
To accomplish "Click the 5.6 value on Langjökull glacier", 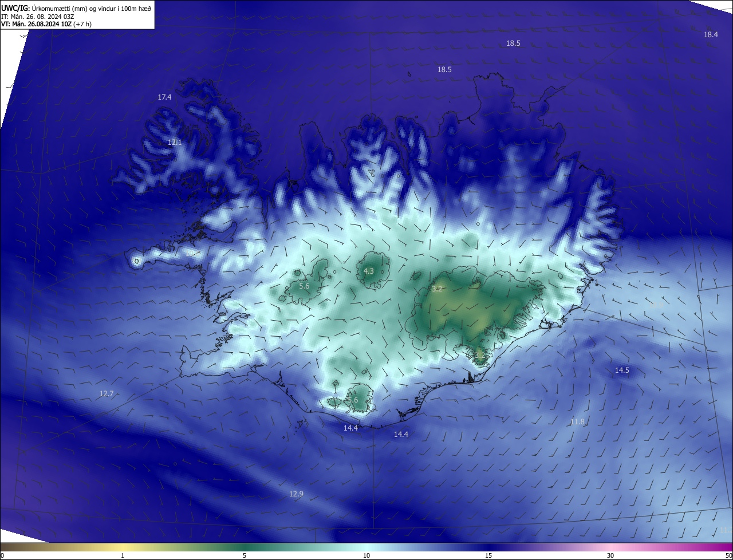I will click(304, 286).
